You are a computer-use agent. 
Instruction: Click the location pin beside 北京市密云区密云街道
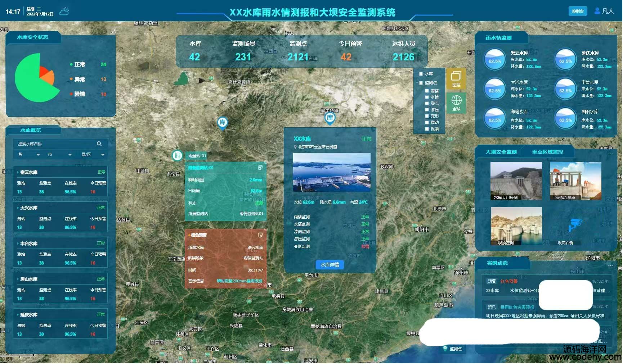pyautogui.click(x=295, y=147)
